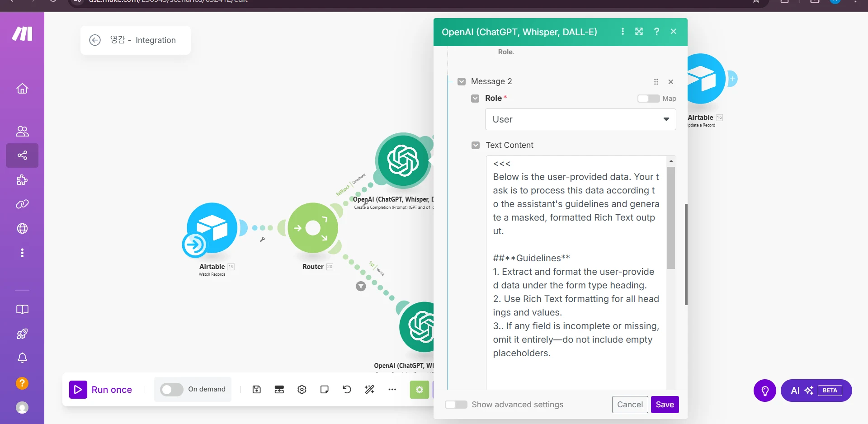Select the Airtable Watch Records module

click(212, 228)
